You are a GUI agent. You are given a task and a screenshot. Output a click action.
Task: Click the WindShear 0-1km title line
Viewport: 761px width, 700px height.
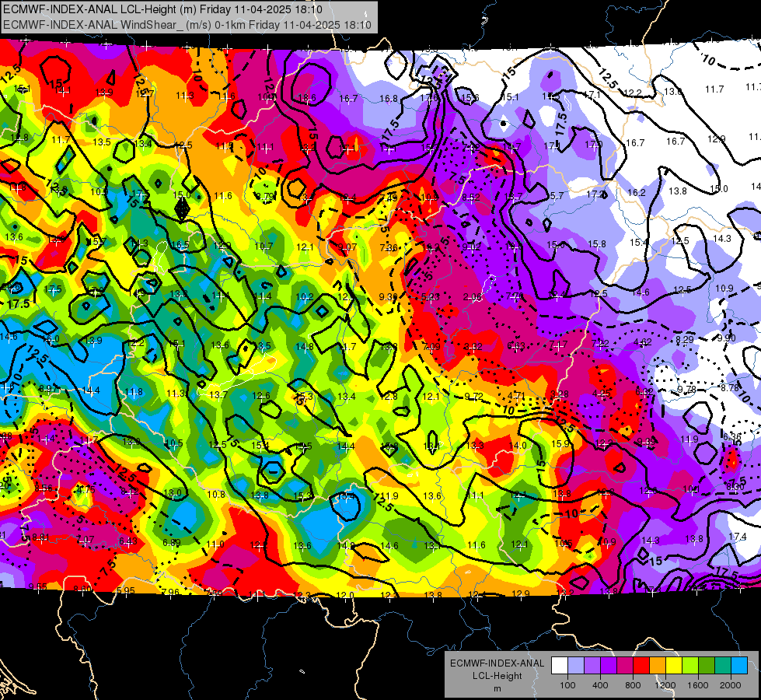pyautogui.click(x=187, y=25)
